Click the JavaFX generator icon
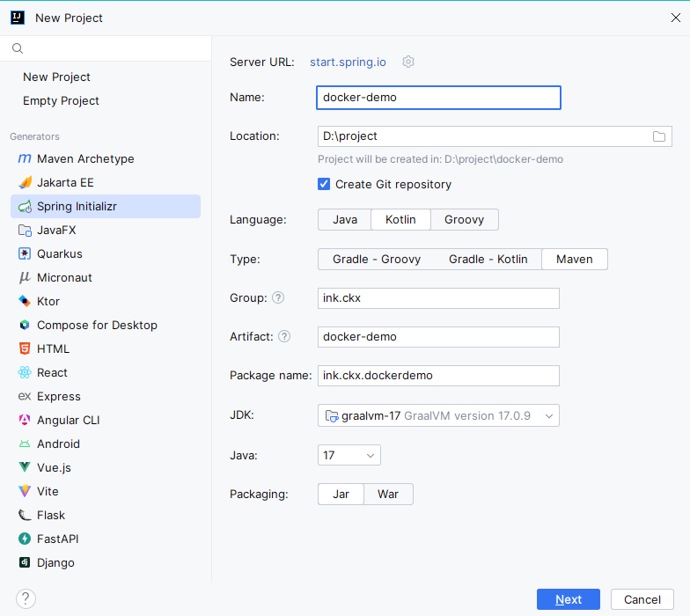This screenshot has height=616, width=690. pos(25,230)
